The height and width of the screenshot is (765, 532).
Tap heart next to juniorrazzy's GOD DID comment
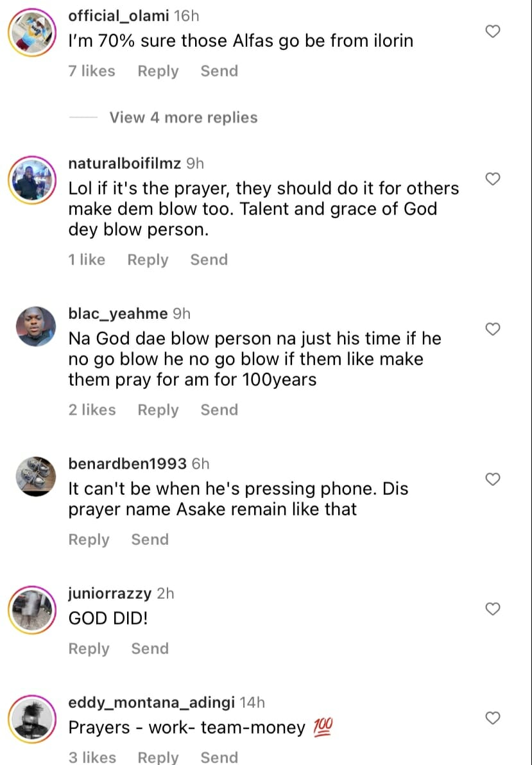pyautogui.click(x=492, y=608)
